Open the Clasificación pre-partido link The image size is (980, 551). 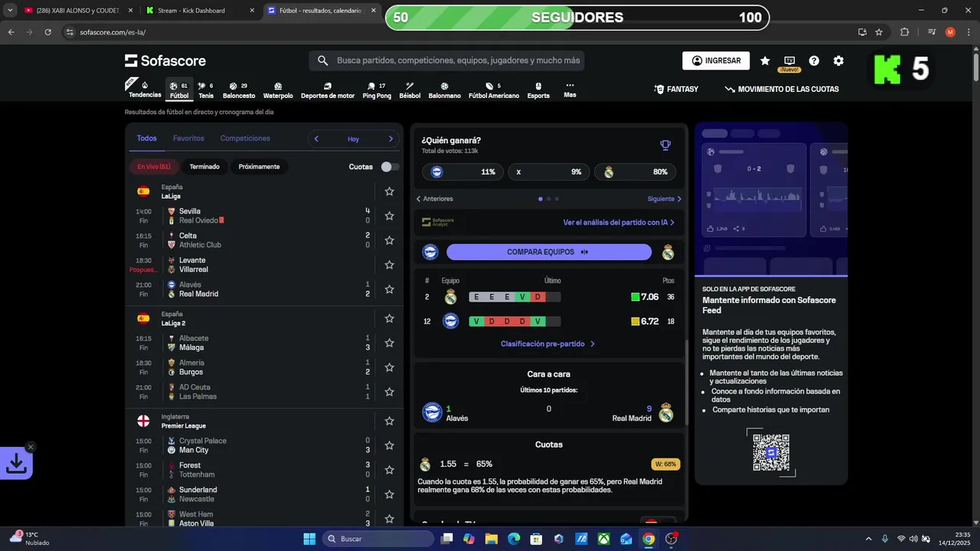[548, 344]
